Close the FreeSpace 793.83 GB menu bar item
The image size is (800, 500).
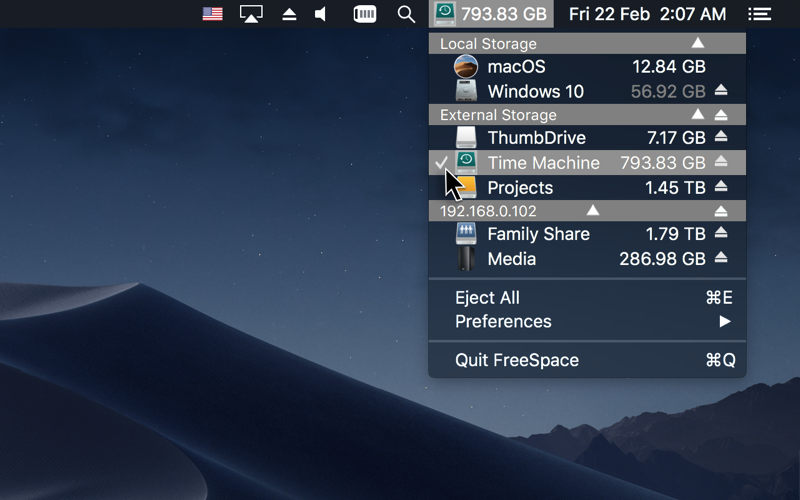coord(491,14)
